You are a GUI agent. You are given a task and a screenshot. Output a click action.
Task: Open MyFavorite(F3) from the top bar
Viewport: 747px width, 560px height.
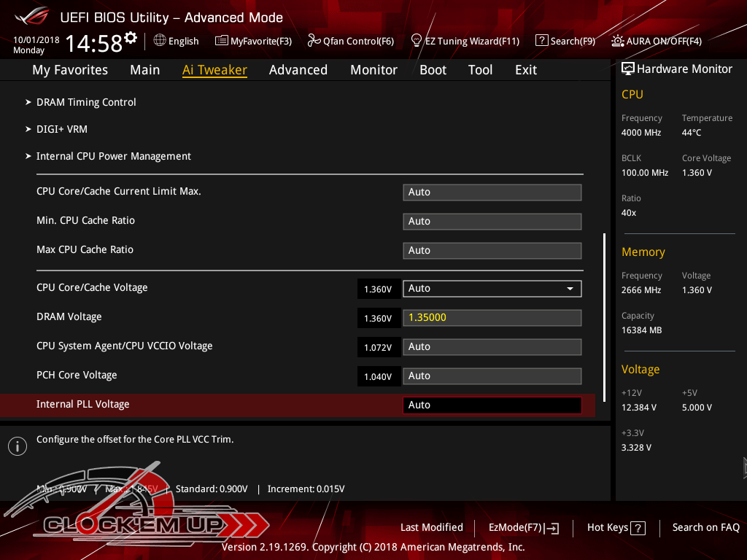[x=253, y=41]
